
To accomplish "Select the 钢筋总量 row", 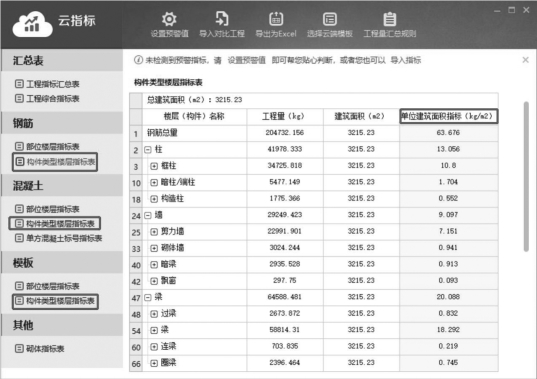I will point(314,133).
